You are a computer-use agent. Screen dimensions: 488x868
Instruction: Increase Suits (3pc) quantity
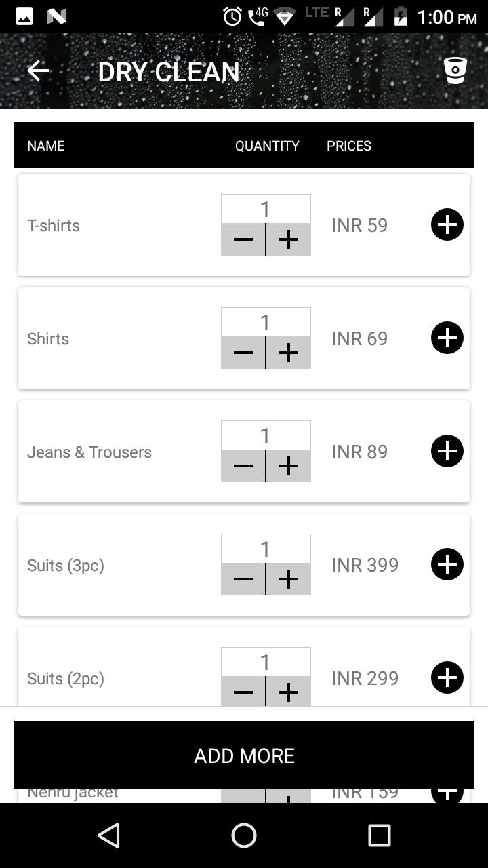[x=289, y=579]
